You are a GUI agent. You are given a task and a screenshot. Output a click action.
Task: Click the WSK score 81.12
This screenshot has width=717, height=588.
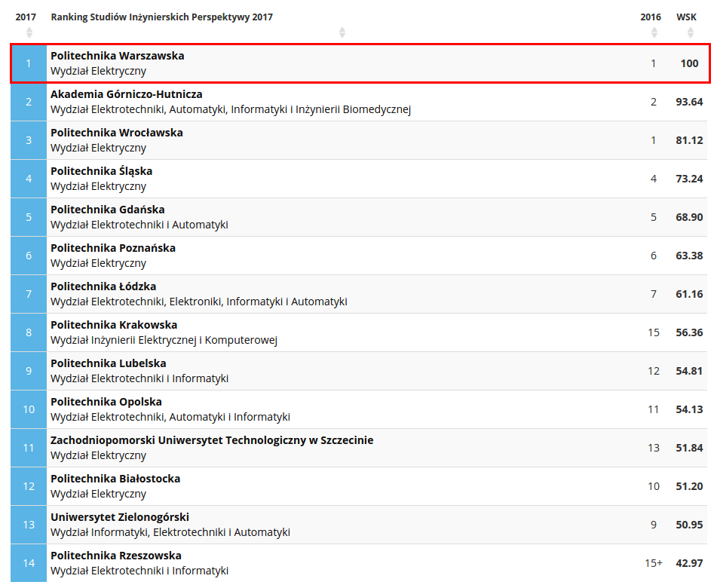pyautogui.click(x=689, y=140)
